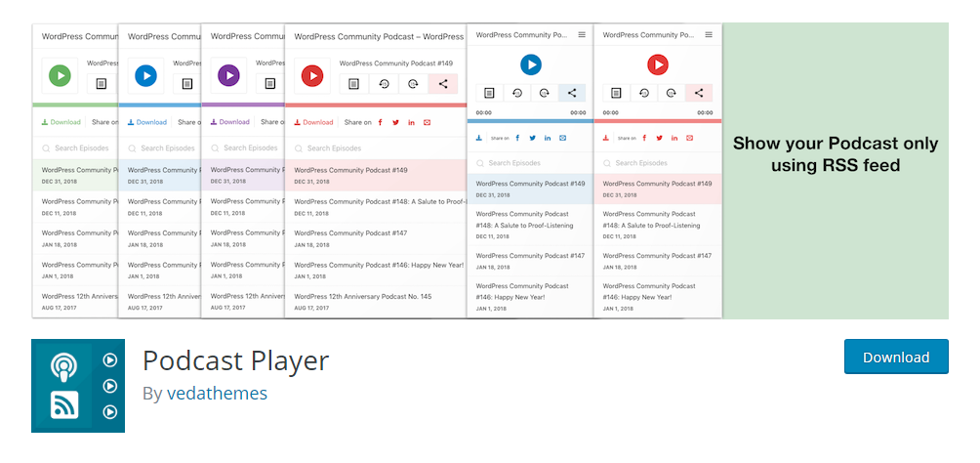Click the share icon in the wide red player

[443, 84]
